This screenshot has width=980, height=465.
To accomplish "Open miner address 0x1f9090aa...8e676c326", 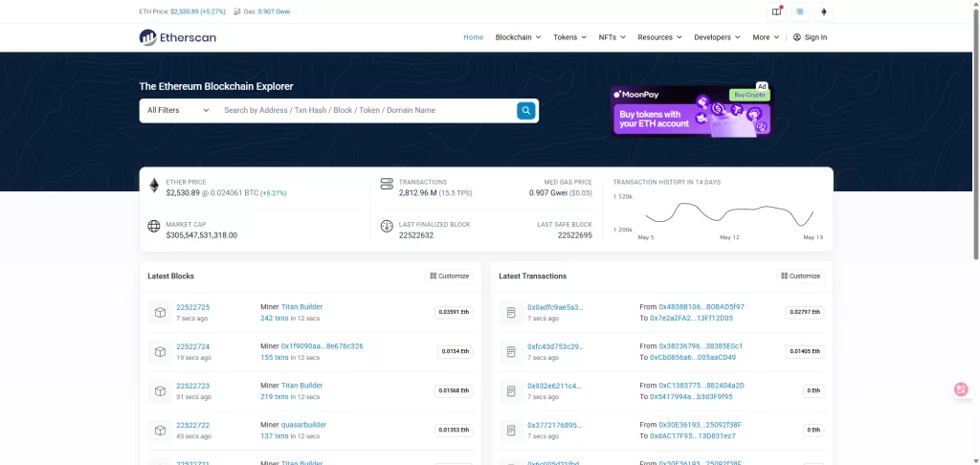I will pos(322,346).
